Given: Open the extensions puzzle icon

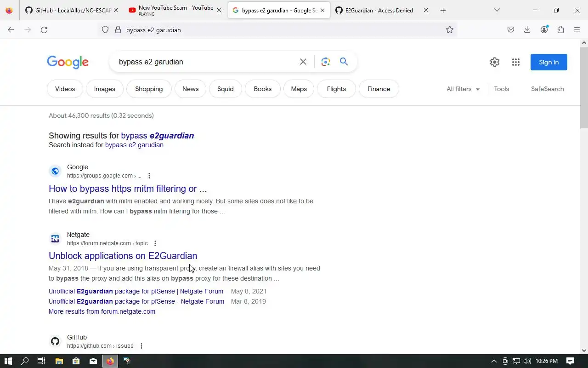Looking at the screenshot, I should [560, 30].
